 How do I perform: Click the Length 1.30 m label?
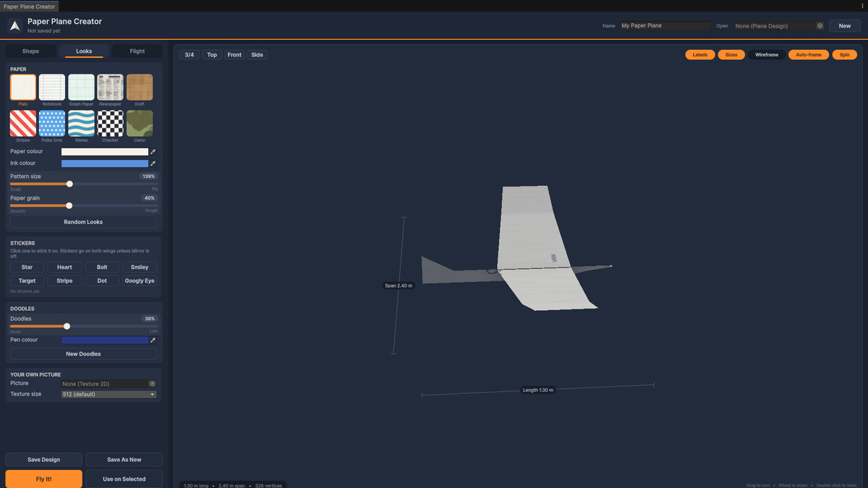coord(538,390)
